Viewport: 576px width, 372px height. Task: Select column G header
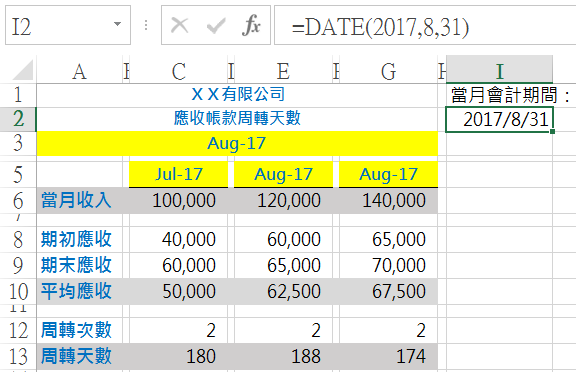pos(388,70)
